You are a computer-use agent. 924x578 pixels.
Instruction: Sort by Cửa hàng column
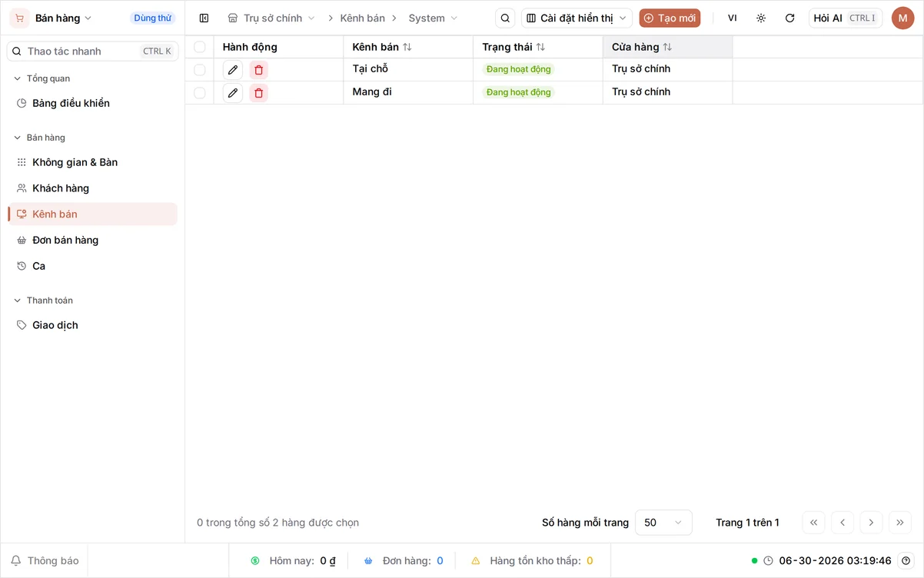[667, 47]
